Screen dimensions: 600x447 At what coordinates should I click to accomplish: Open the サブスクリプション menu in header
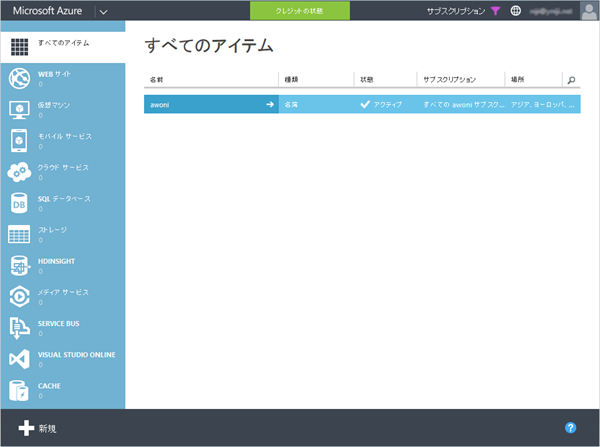(456, 11)
